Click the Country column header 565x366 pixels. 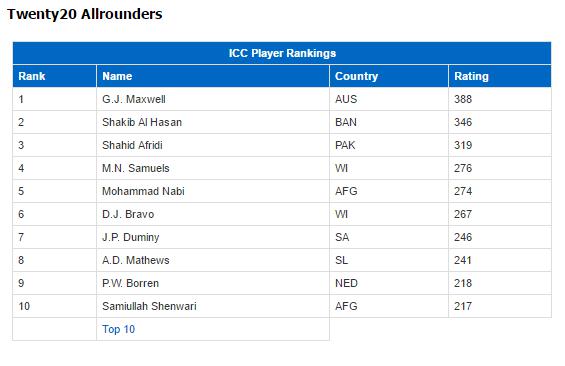389,76
